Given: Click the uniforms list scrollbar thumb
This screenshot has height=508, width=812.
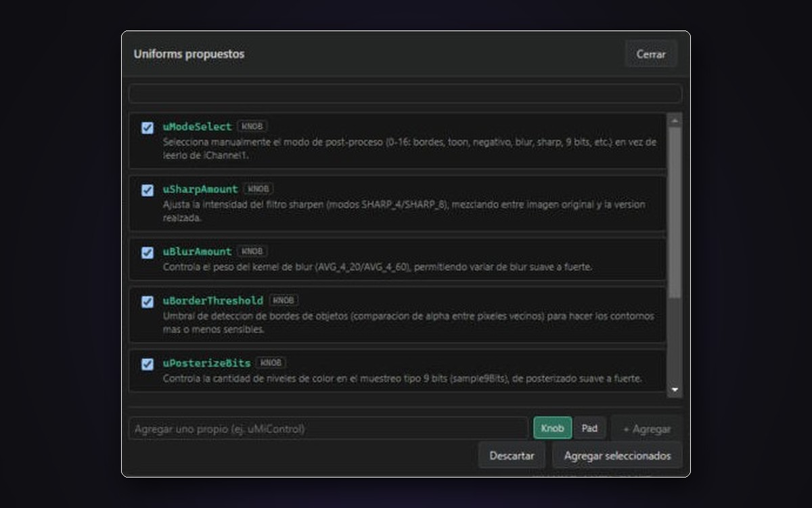Looking at the screenshot, I should point(675,212).
